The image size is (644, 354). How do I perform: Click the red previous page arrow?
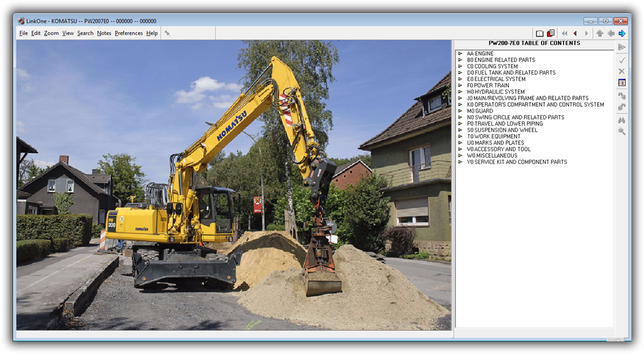[575, 33]
